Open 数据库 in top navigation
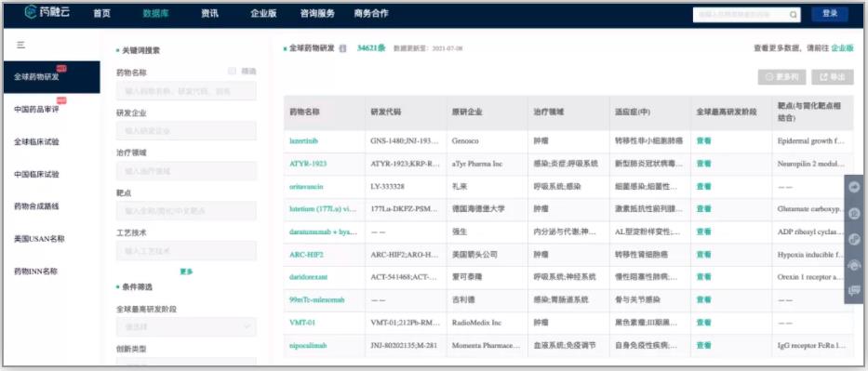This screenshot has height=371, width=868. tap(155, 14)
